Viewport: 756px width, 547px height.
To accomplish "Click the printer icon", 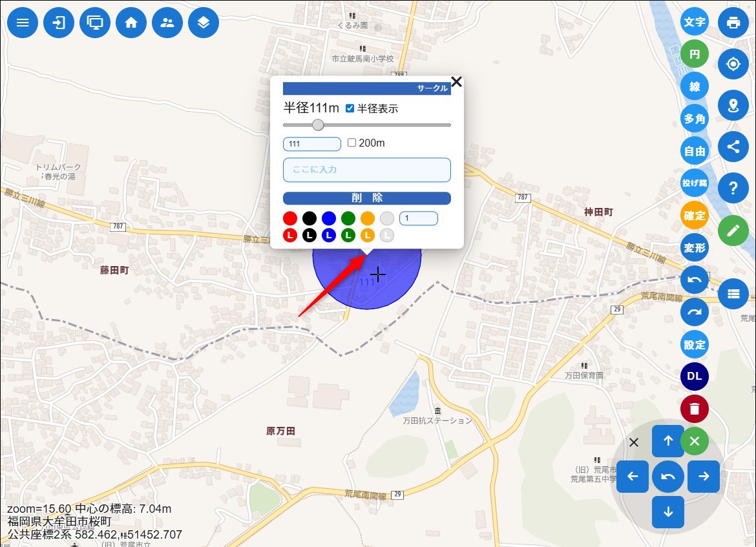I will (733, 23).
